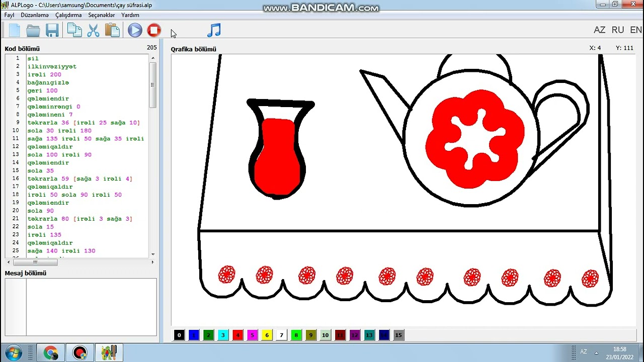
Task: Click code line 'təkrarla 36 [irəli 25 sağa 10]'
Action: point(84,123)
